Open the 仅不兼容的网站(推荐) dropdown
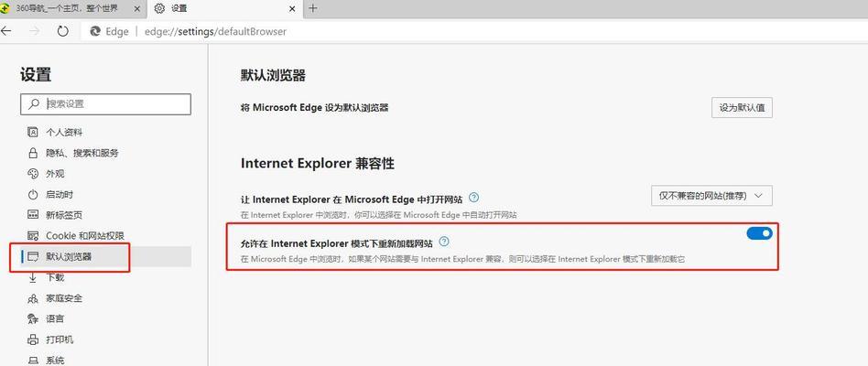Screen dimensions: 868x366 [x=711, y=196]
